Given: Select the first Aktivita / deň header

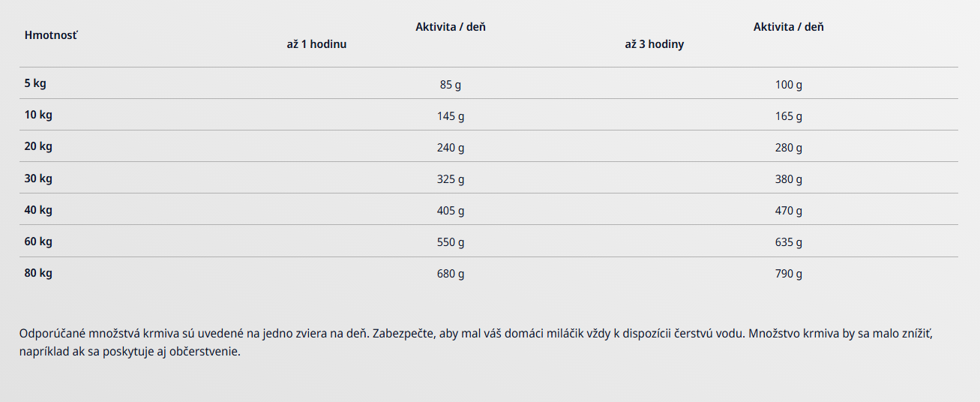Looking at the screenshot, I should click(451, 27).
